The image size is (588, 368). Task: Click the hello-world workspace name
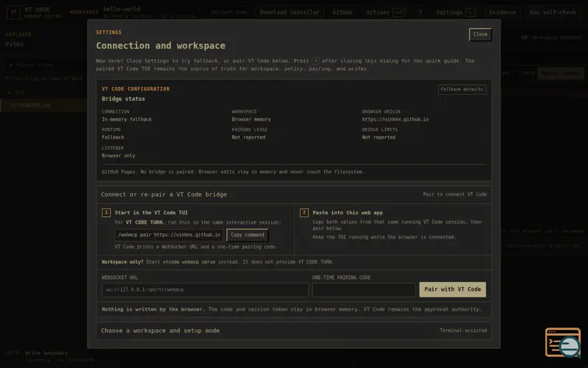point(121,9)
